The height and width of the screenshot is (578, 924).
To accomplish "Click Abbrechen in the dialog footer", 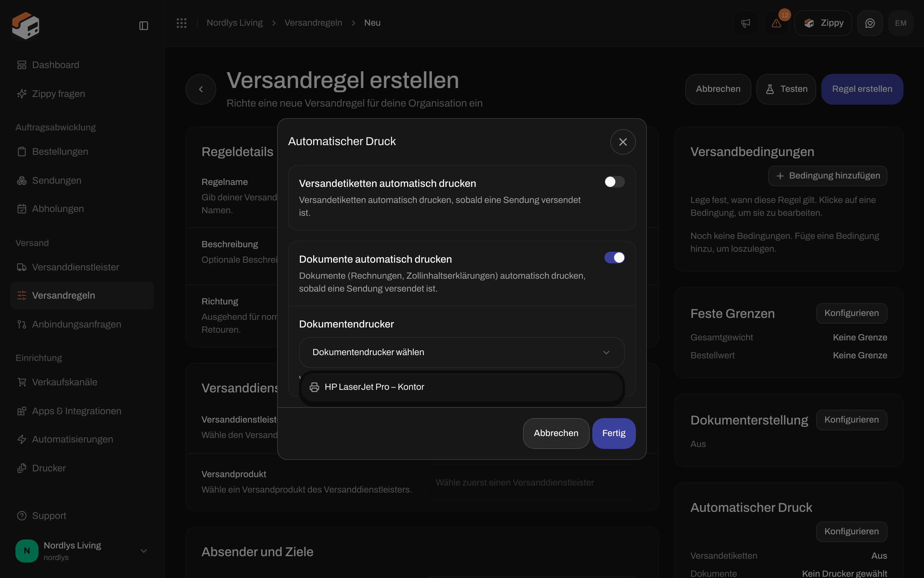I will pos(556,433).
